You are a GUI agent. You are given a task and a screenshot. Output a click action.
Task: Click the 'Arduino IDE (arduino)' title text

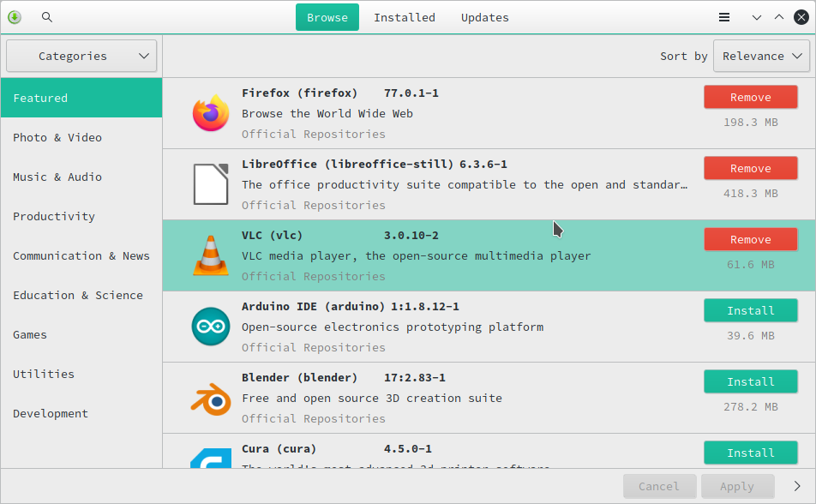[x=314, y=307]
